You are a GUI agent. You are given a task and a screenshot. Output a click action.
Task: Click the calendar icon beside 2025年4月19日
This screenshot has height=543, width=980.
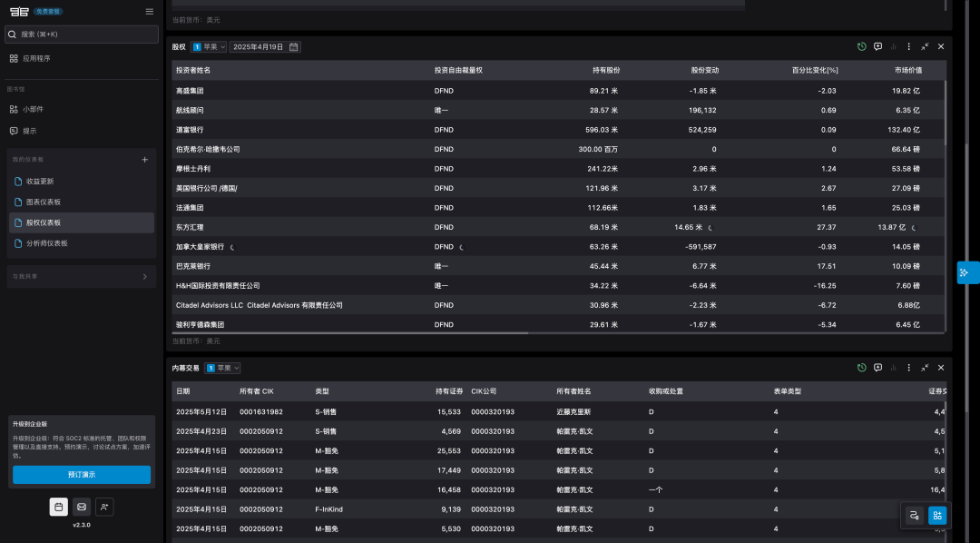(x=293, y=47)
